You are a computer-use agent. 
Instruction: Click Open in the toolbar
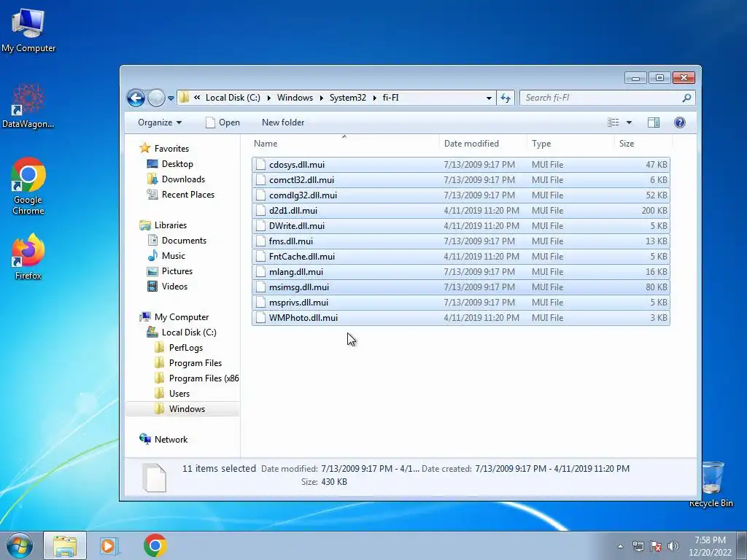(222, 122)
